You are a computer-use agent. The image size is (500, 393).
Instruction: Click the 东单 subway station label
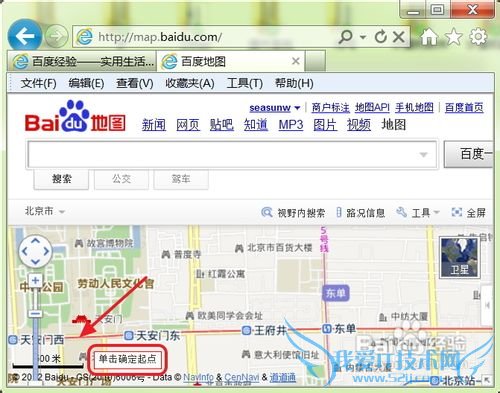coord(335,293)
